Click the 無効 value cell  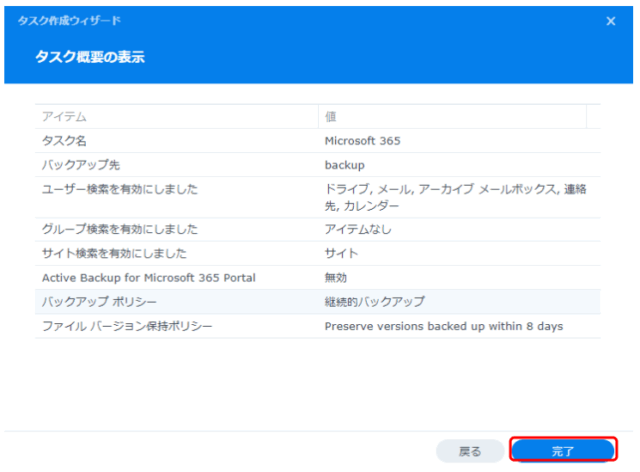[337, 277]
